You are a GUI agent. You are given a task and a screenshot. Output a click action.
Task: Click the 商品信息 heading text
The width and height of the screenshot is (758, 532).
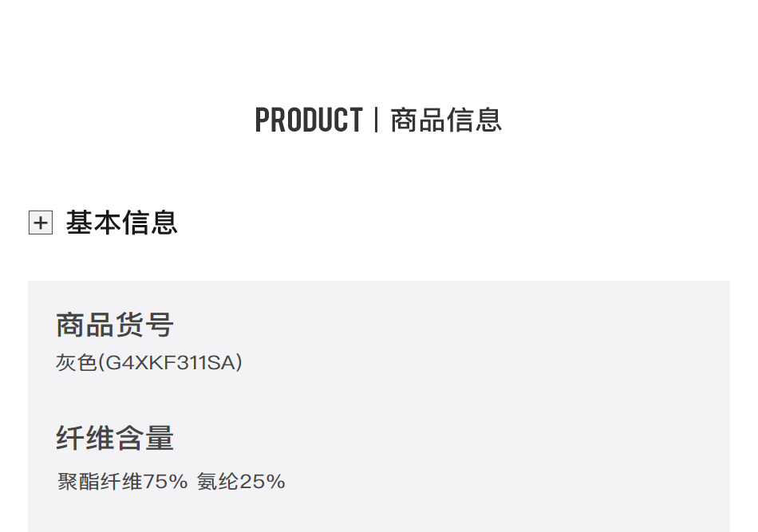tap(446, 120)
